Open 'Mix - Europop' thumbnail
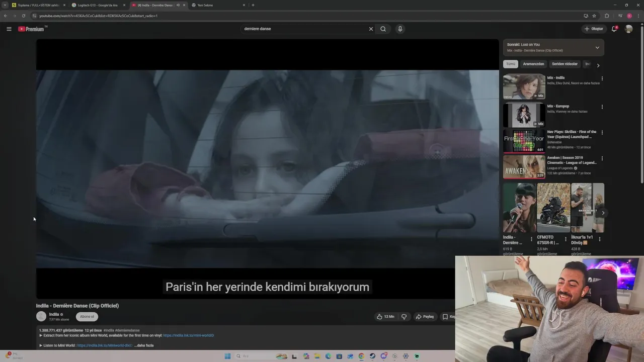The width and height of the screenshot is (644, 362). tap(524, 115)
